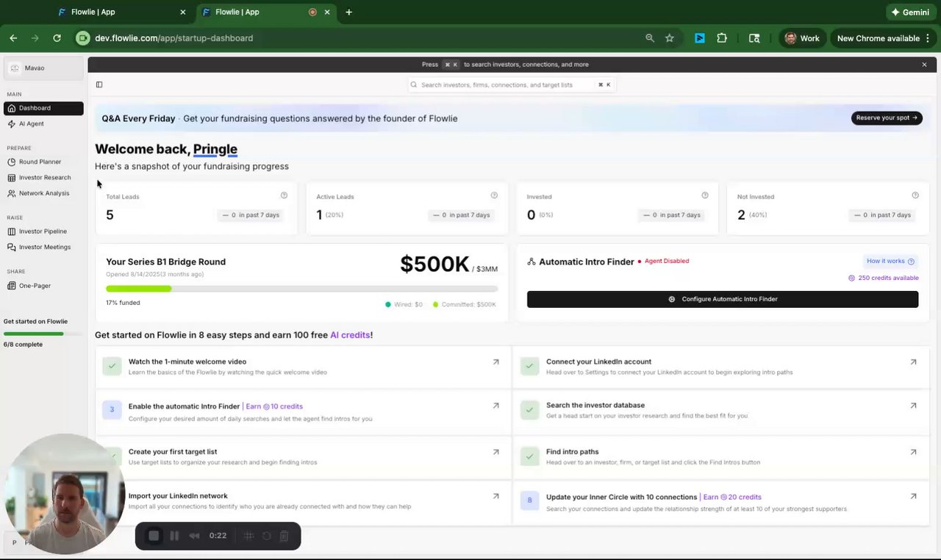
Task: Click Earn 10 credits link
Action: 274,406
